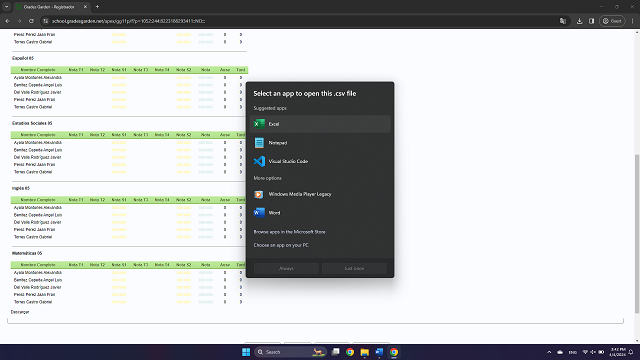Click Nota T1 header in Estudios Sociales table
The width and height of the screenshot is (640, 360).
coord(76,135)
